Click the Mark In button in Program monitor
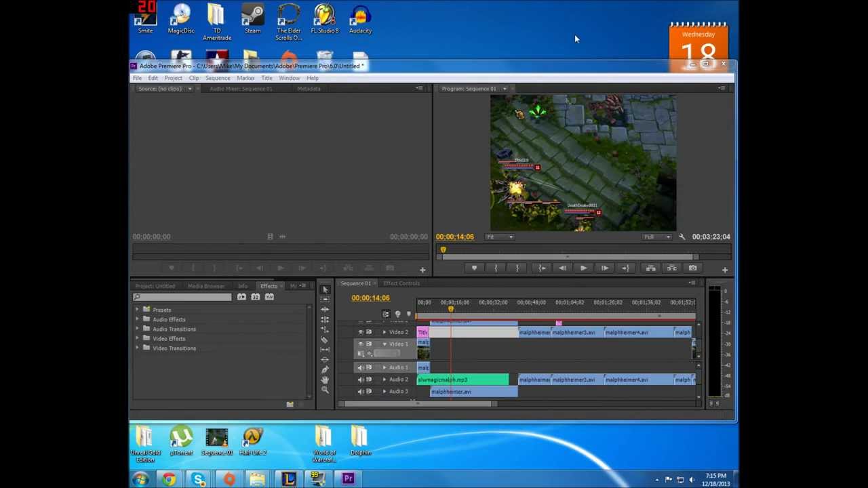 [496, 268]
